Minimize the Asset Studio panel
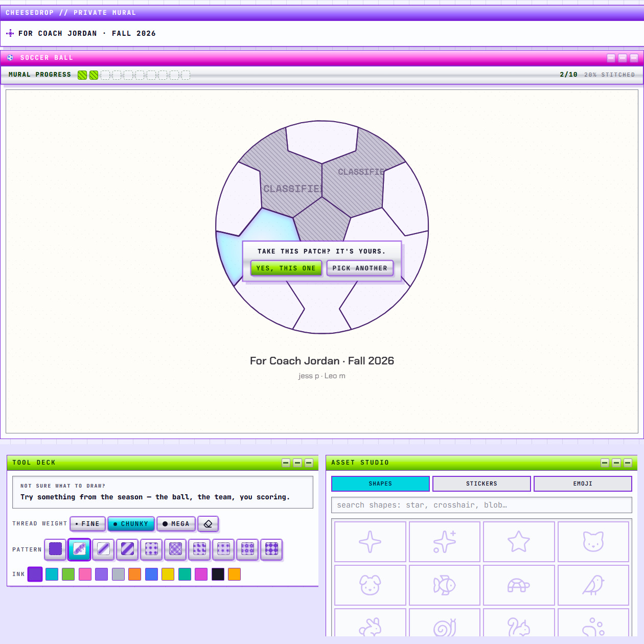 [605, 463]
